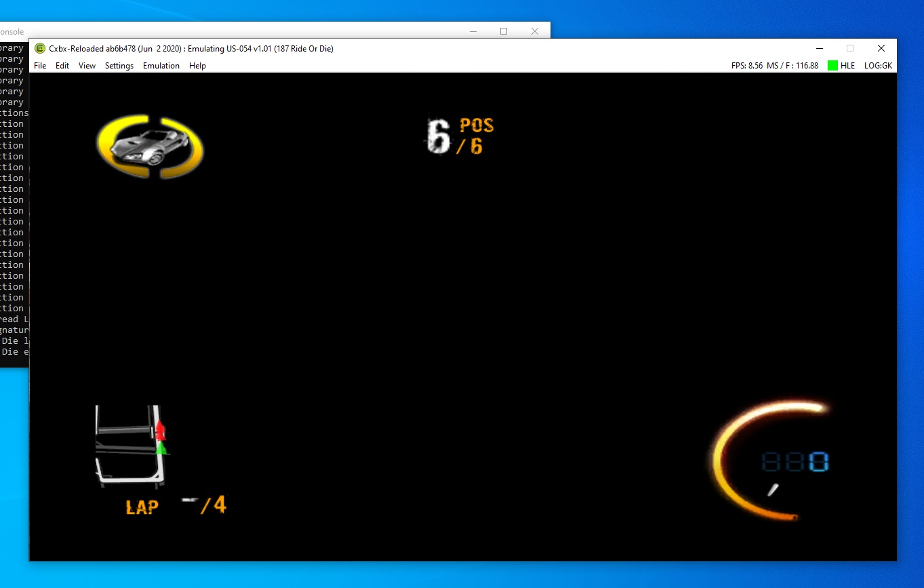Minimize the console window behind
This screenshot has height=588, width=924.
tap(473, 31)
